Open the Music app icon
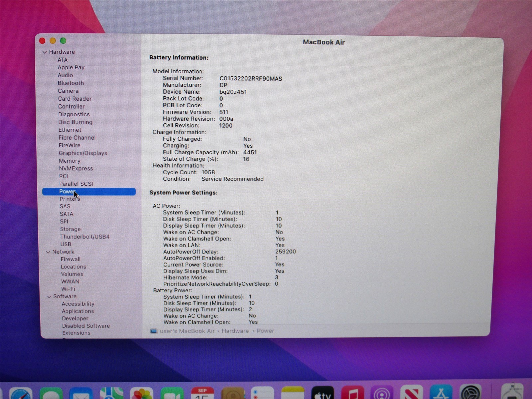Screen dimensions: 532x399 coord(352,394)
